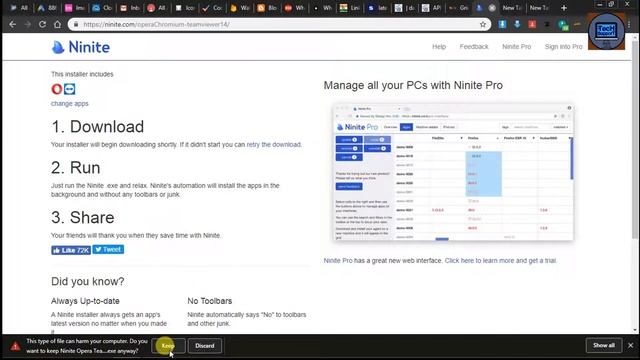This screenshot has width=640, height=360.
Task: Click the Tweet button
Action: (x=108, y=249)
